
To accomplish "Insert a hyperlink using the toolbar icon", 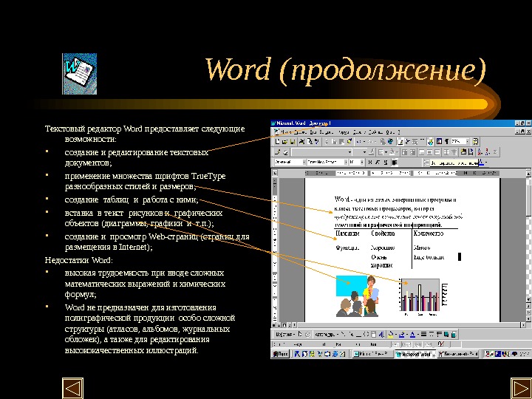I will [383, 142].
